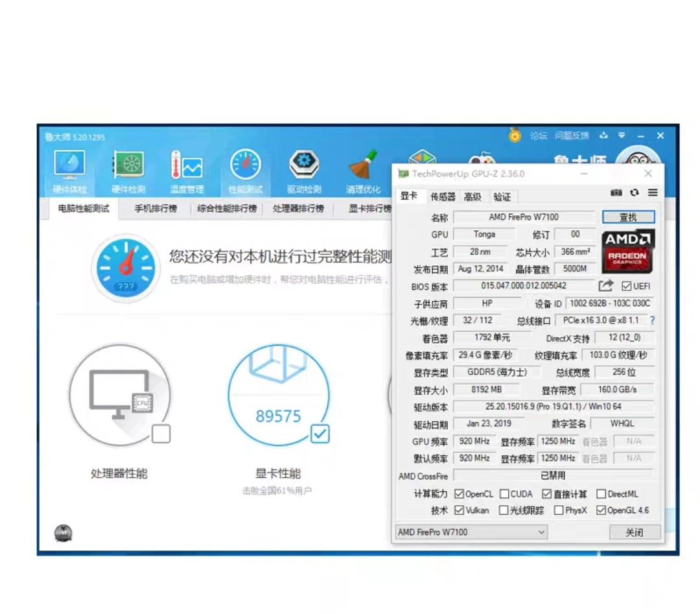700x614 pixels.
Task: Click the 总线接口 value PCIe x16 3.0
Action: point(601,320)
